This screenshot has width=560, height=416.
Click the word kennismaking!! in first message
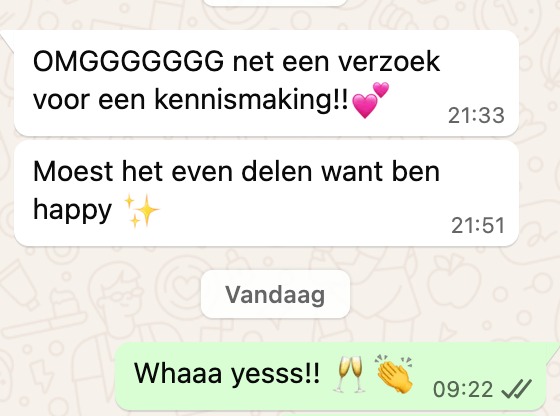tap(251, 99)
